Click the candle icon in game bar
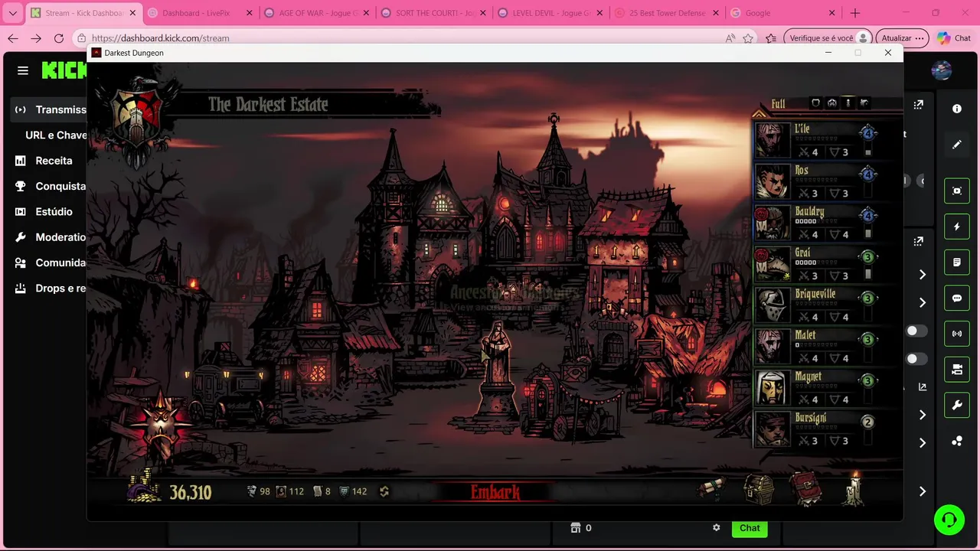980x551 pixels. (x=854, y=487)
